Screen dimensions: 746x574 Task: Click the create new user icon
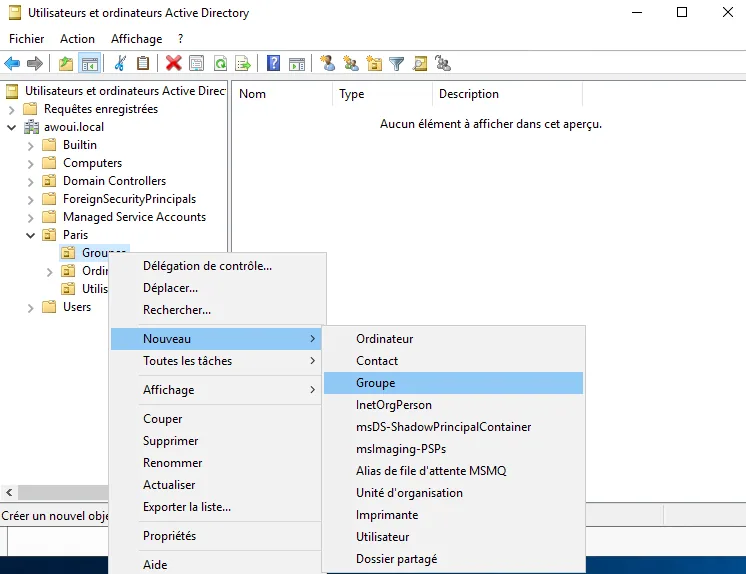327,63
